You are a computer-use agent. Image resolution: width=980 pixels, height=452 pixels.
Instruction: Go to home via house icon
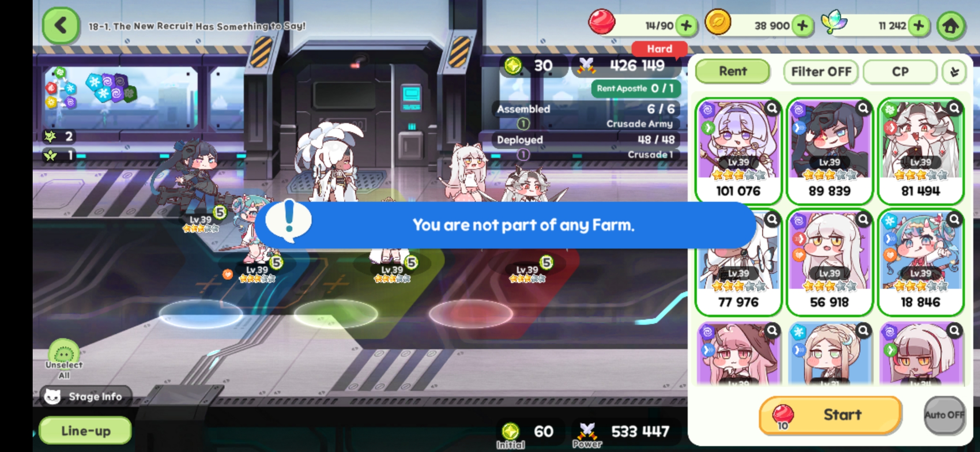(951, 26)
